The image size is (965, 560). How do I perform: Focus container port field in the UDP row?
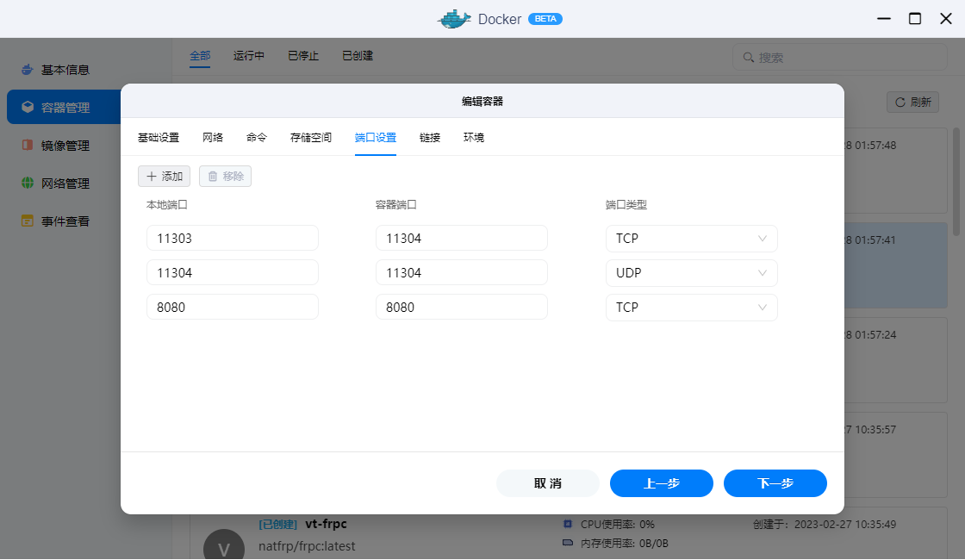tap(462, 272)
